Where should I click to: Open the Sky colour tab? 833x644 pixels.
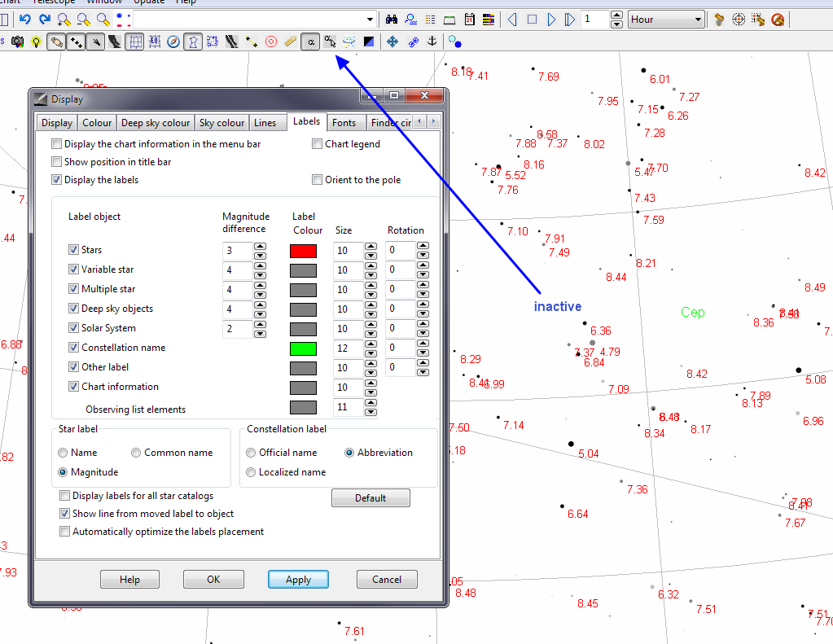(x=221, y=123)
